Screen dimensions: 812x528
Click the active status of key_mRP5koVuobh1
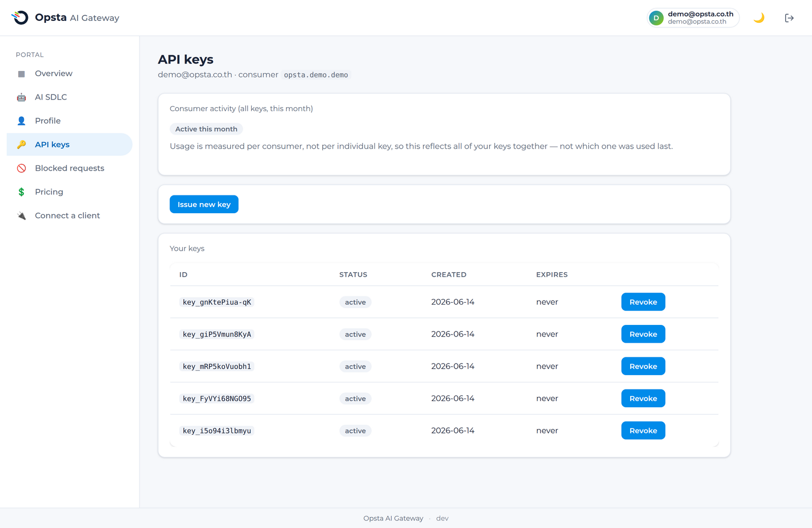coord(355,367)
